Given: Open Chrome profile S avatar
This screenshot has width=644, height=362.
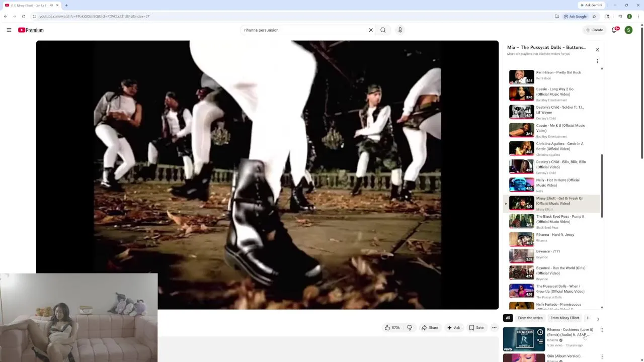Looking at the screenshot, I should click(x=629, y=16).
